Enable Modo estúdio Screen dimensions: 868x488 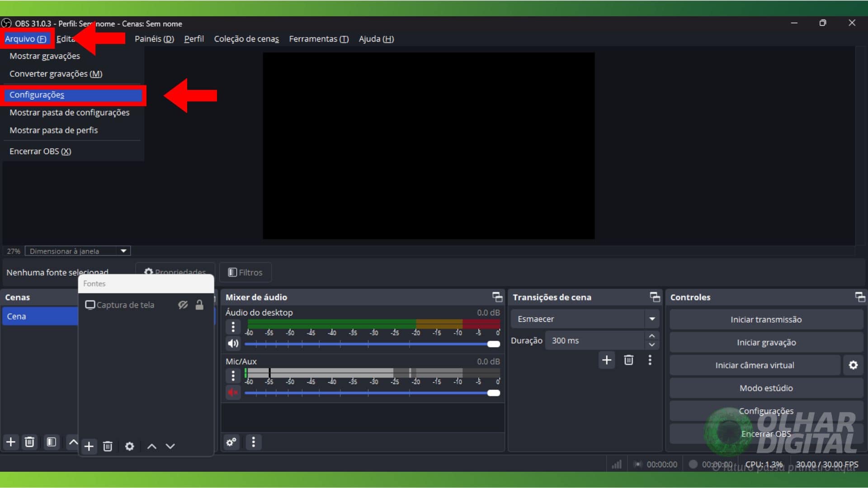pyautogui.click(x=766, y=388)
